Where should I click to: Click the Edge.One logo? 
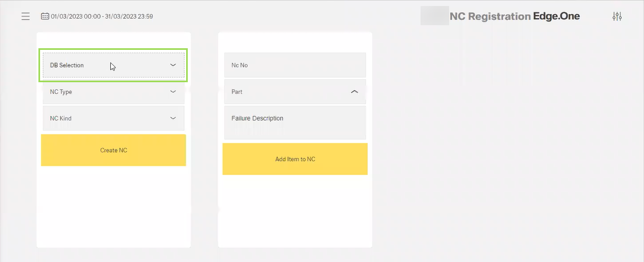pos(556,16)
